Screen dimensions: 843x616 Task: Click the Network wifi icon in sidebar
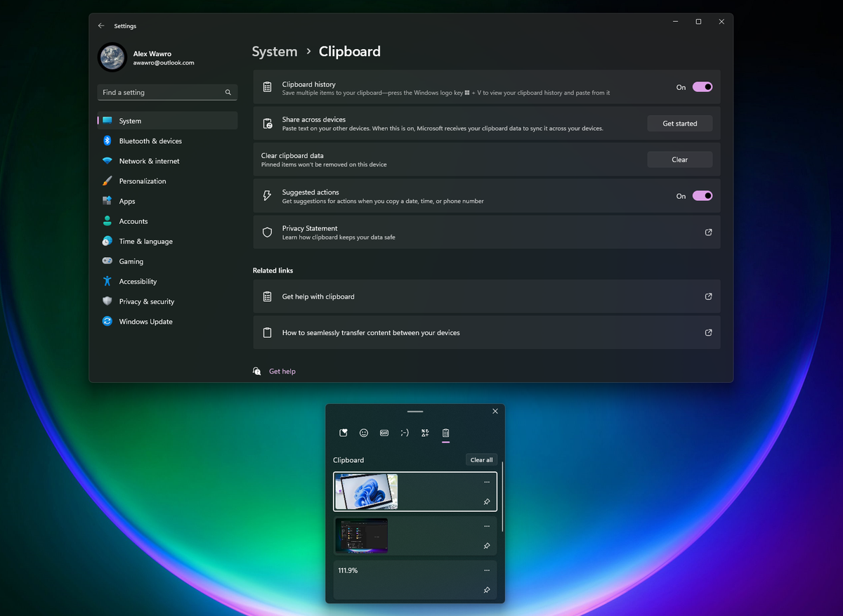coord(107,161)
